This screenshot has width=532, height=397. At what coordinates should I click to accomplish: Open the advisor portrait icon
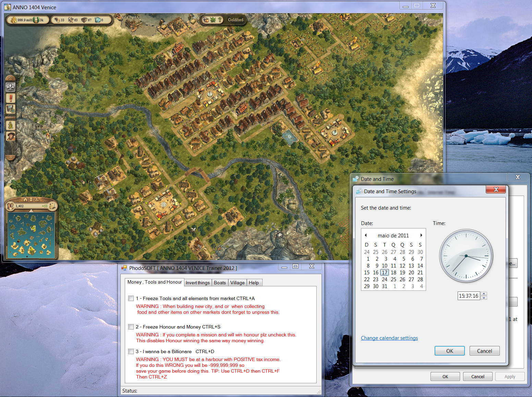(x=11, y=136)
